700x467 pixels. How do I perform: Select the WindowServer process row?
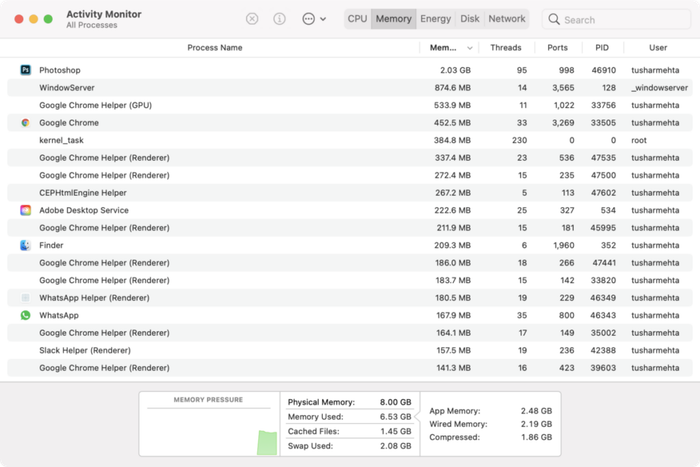[350, 88]
